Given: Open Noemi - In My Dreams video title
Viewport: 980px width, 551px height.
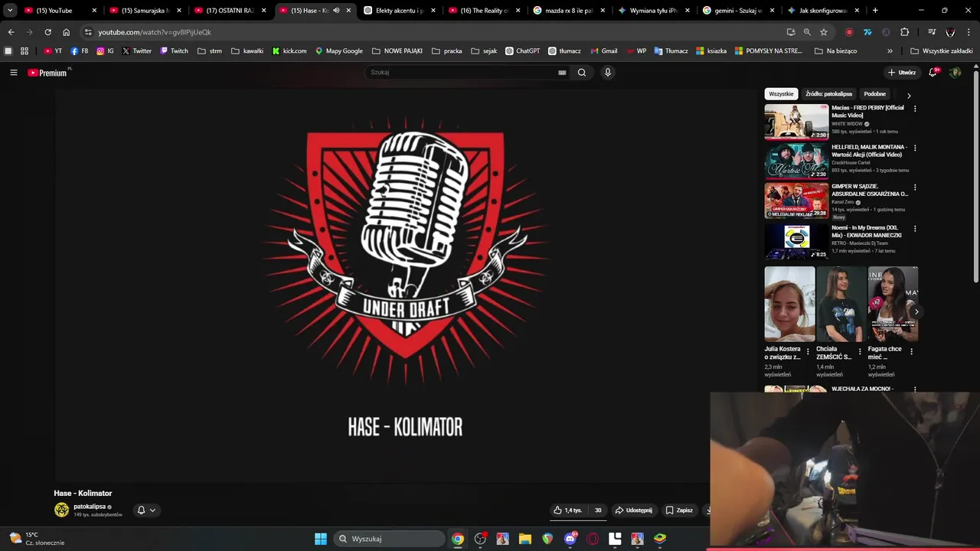Looking at the screenshot, I should tap(867, 231).
